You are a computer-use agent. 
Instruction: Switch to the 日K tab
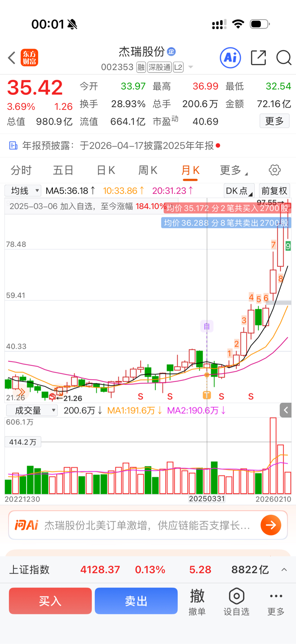(106, 170)
